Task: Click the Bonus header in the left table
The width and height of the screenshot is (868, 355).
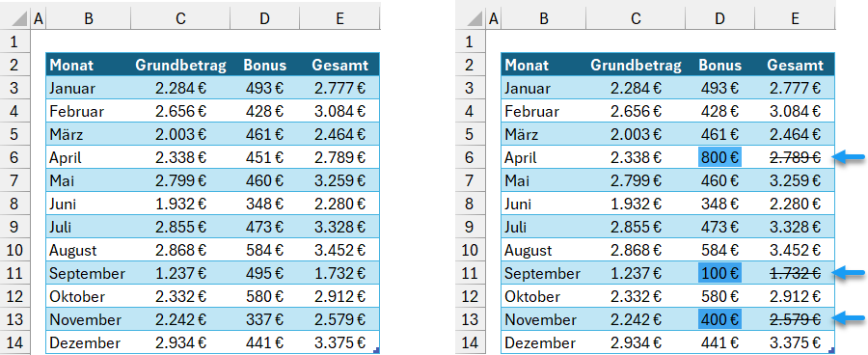Action: [x=264, y=65]
